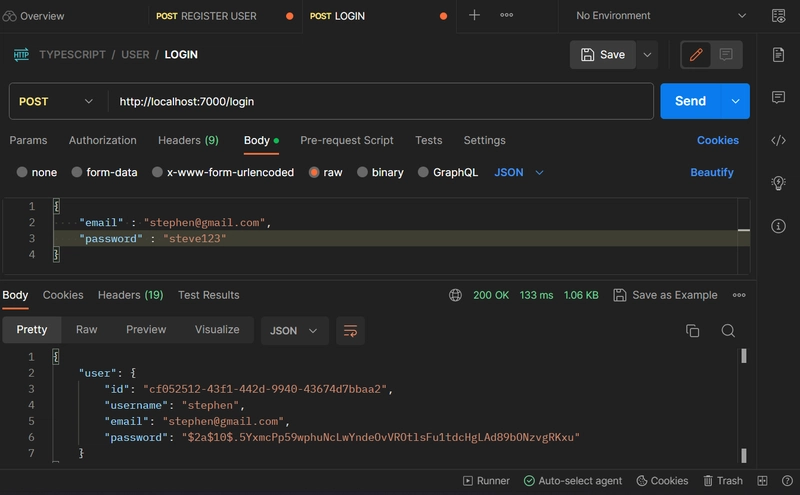Switch response view to Preview
Image resolution: width=800 pixels, height=495 pixels.
(146, 330)
